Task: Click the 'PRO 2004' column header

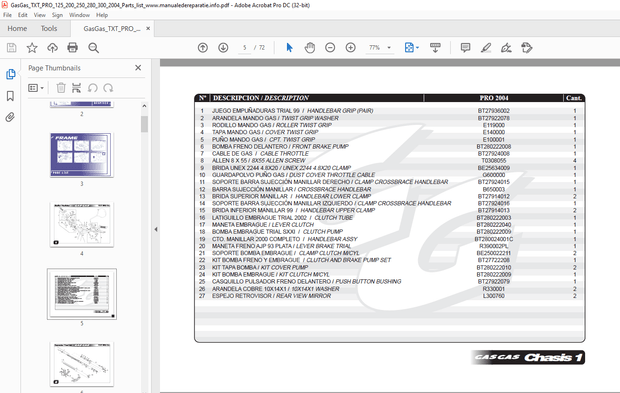Action: [494, 98]
